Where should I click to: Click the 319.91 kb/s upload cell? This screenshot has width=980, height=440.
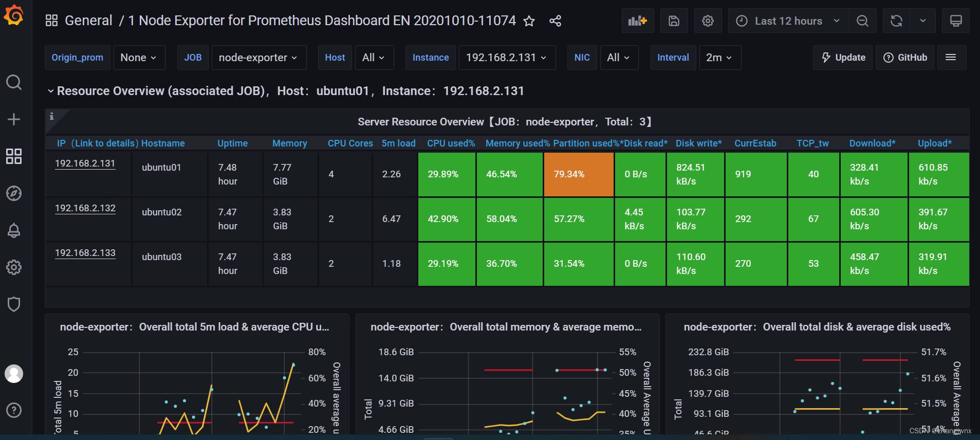point(939,264)
